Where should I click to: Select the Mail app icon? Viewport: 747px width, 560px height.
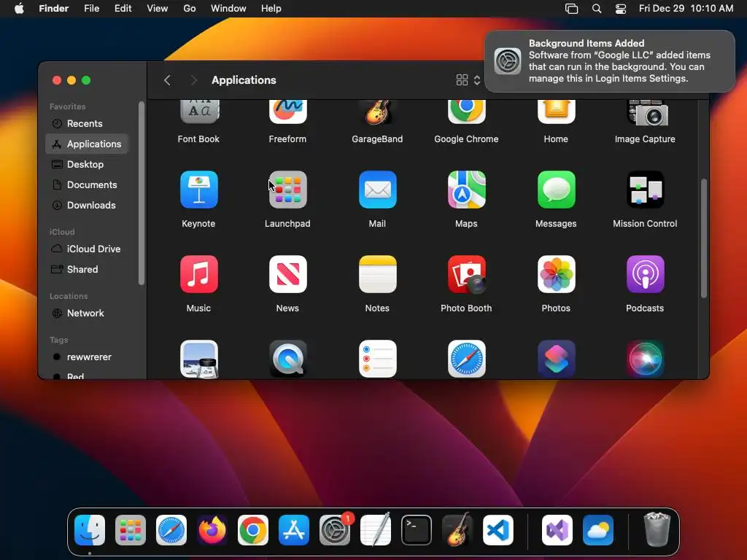(x=377, y=190)
